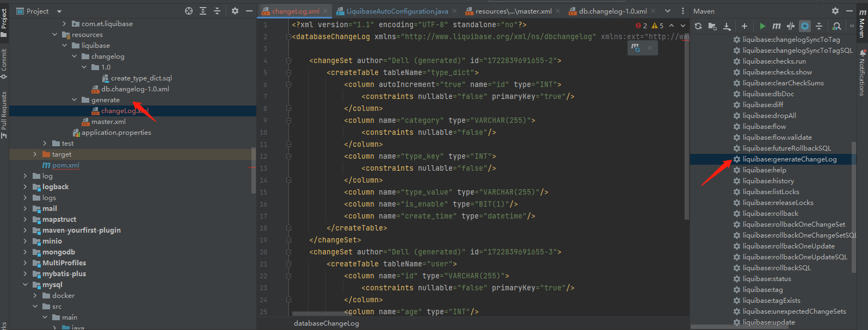868x330 pixels.
Task: Collapse the changelog folder
Action: pos(74,57)
